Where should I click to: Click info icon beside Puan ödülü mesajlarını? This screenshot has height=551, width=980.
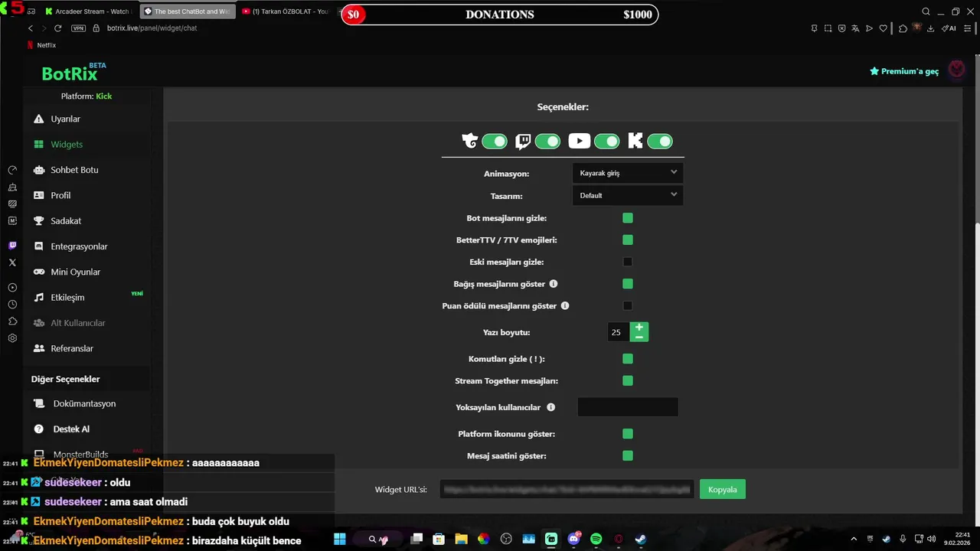tap(565, 306)
